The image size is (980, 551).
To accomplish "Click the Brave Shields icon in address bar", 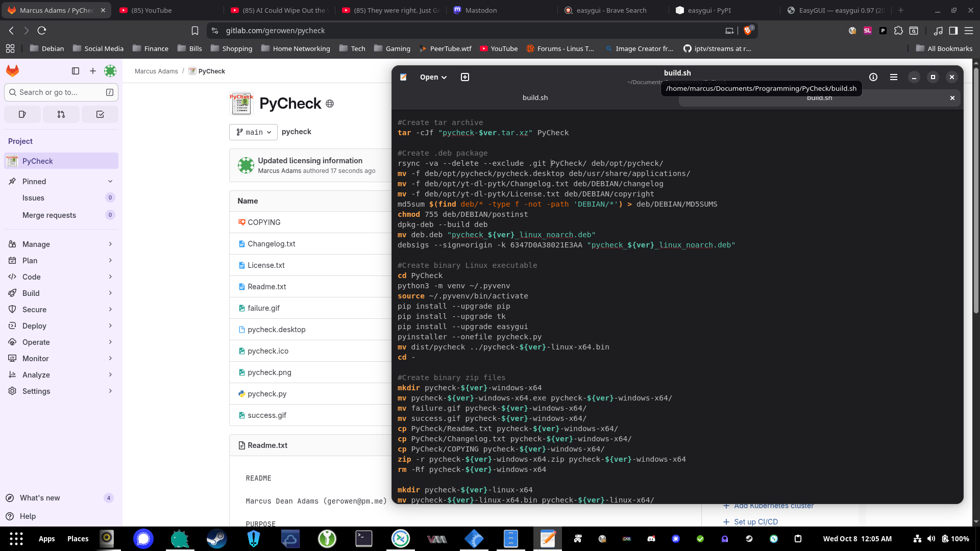I will click(748, 31).
